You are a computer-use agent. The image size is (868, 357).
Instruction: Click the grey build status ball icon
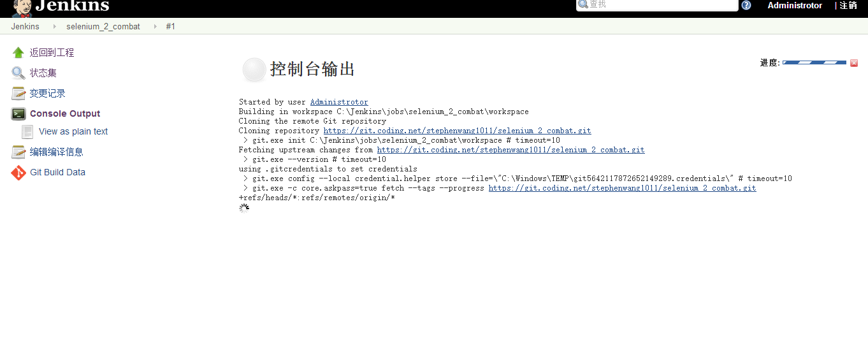254,69
